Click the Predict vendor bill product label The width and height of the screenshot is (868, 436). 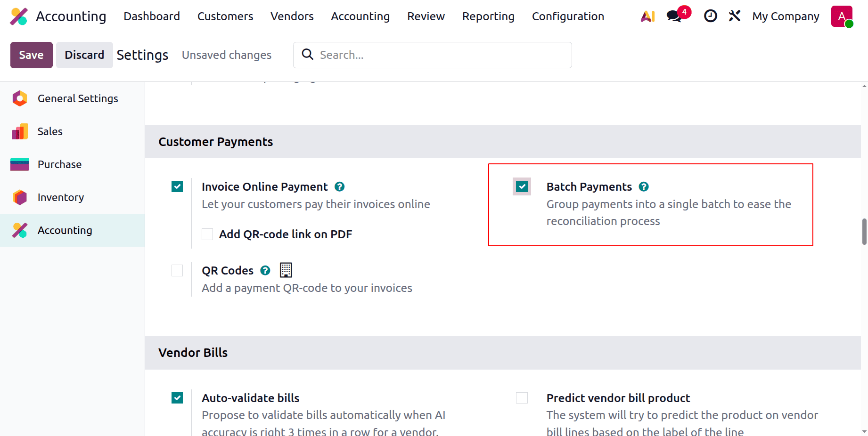click(x=618, y=398)
